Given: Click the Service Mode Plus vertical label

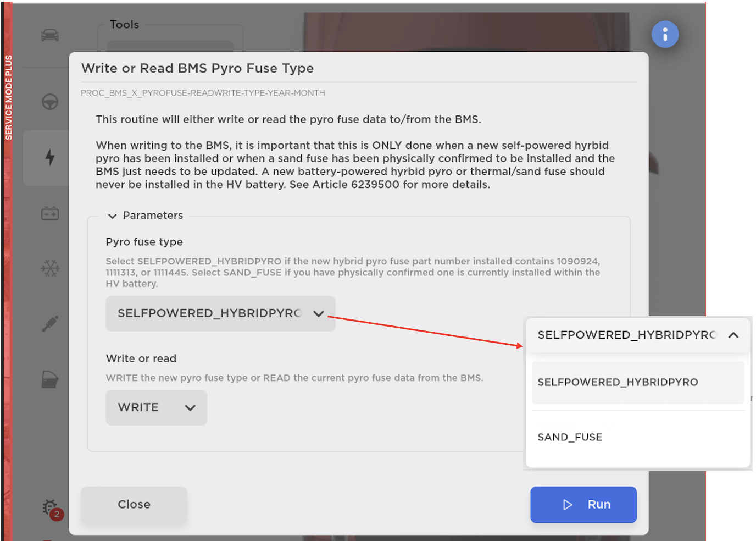Looking at the screenshot, I should point(9,97).
